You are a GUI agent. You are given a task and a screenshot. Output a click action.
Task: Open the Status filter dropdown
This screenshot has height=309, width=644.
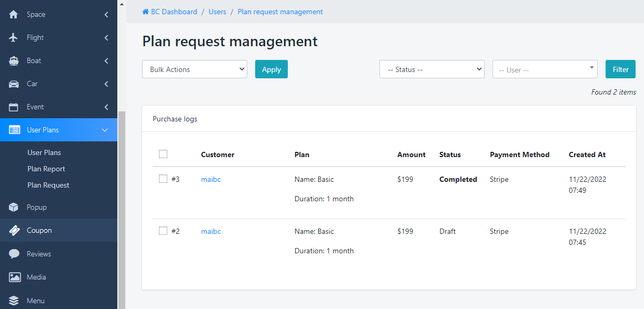[x=431, y=69]
